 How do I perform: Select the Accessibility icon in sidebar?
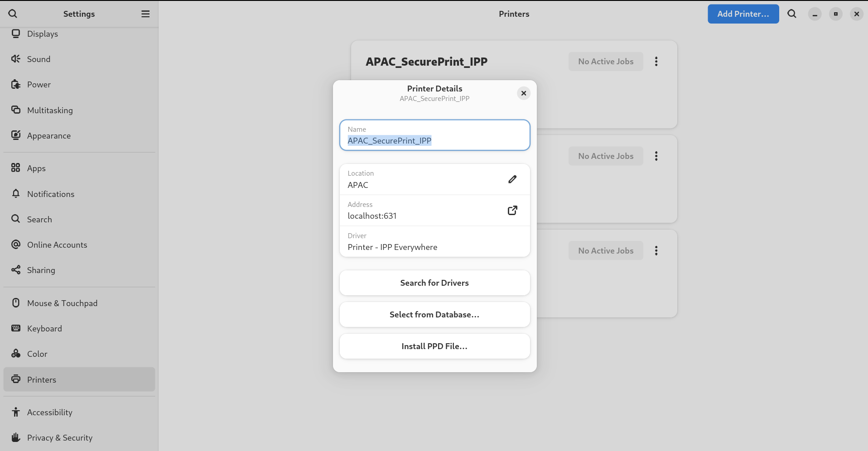tap(16, 412)
